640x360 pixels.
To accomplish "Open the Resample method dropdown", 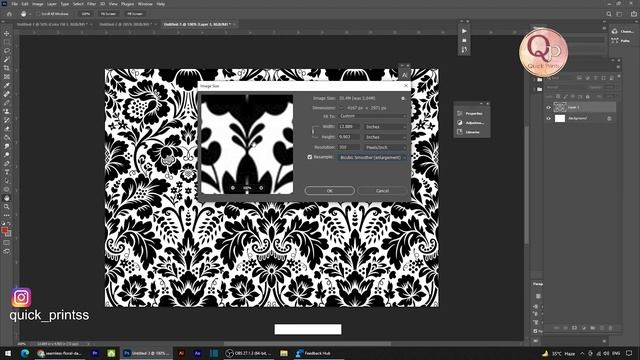I will click(373, 158).
